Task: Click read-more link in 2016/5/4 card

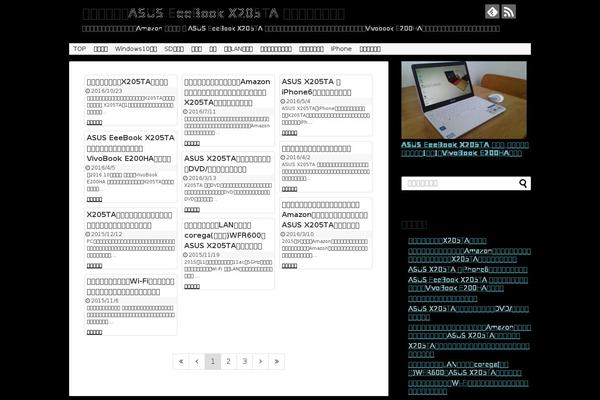Action: 289,133
